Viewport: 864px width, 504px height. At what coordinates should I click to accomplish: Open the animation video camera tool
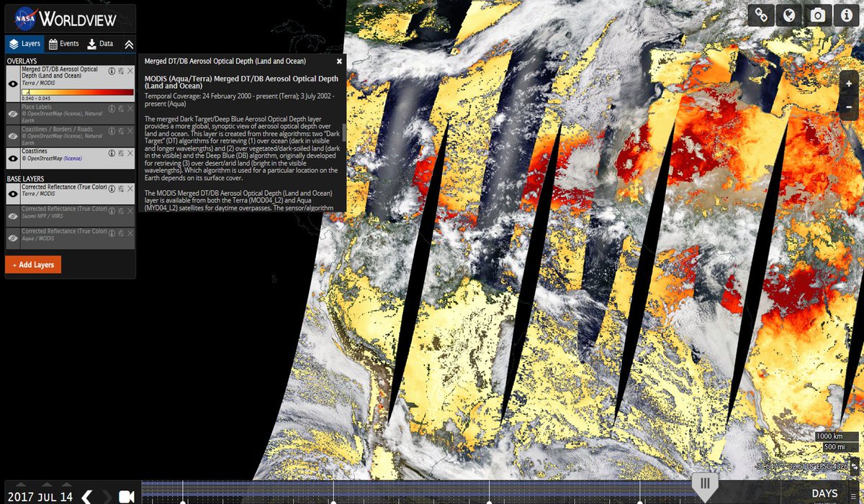[127, 497]
